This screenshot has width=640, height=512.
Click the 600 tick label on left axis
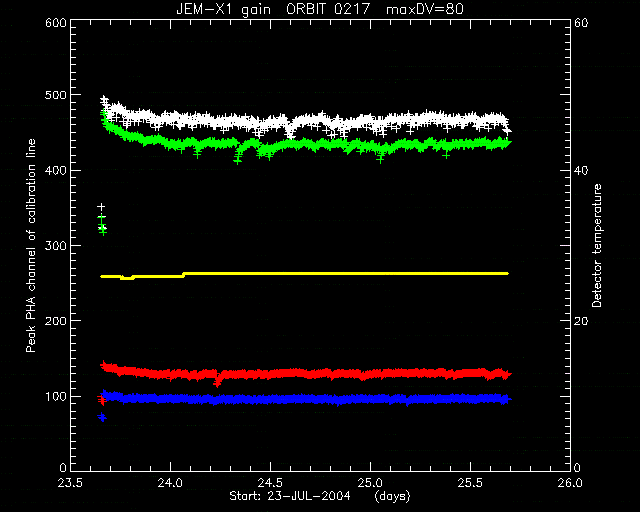(x=56, y=23)
